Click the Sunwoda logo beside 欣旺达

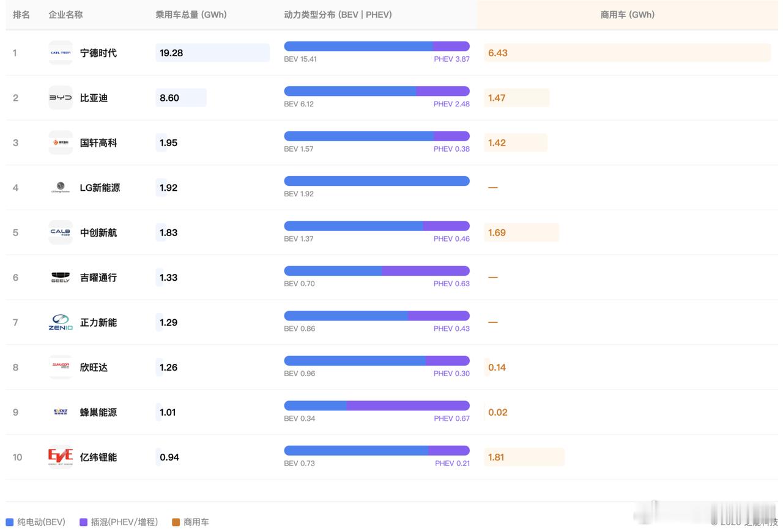(x=61, y=368)
